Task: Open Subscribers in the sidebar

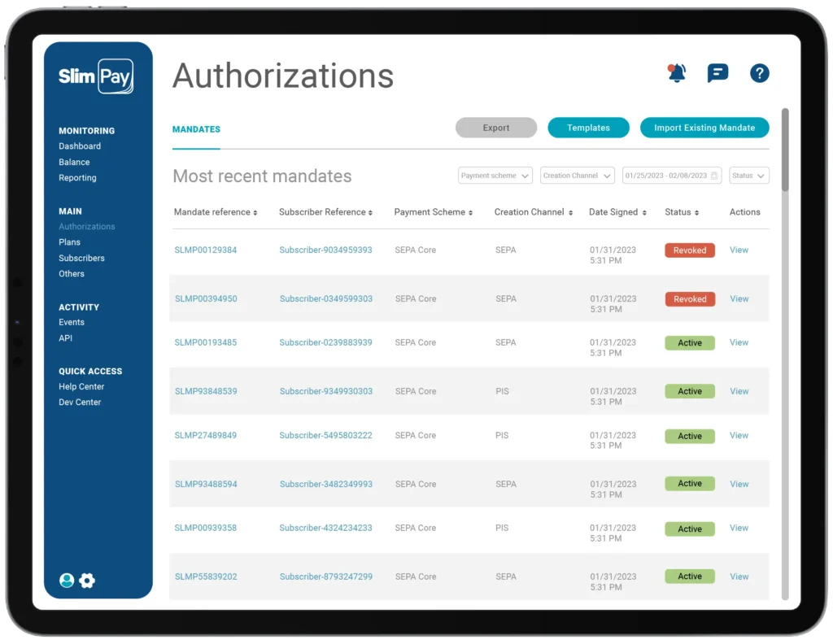Action: pos(82,258)
